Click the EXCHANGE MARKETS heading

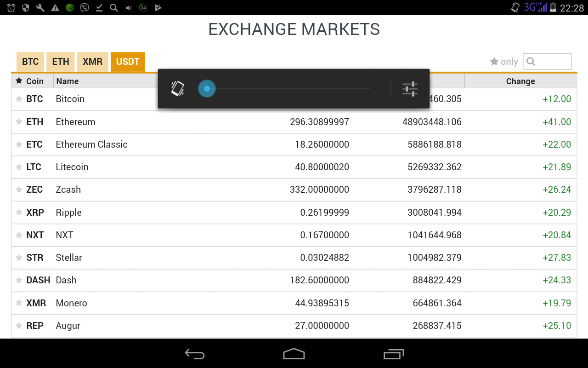(294, 29)
